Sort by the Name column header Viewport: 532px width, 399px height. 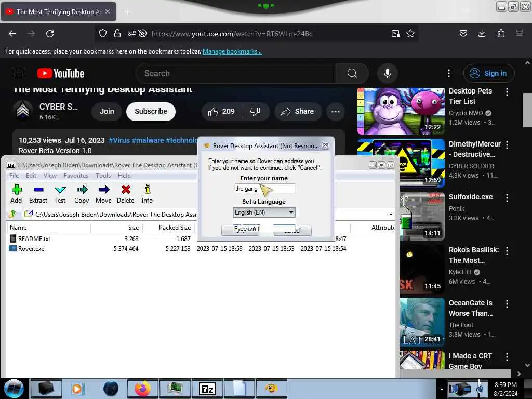[48, 228]
